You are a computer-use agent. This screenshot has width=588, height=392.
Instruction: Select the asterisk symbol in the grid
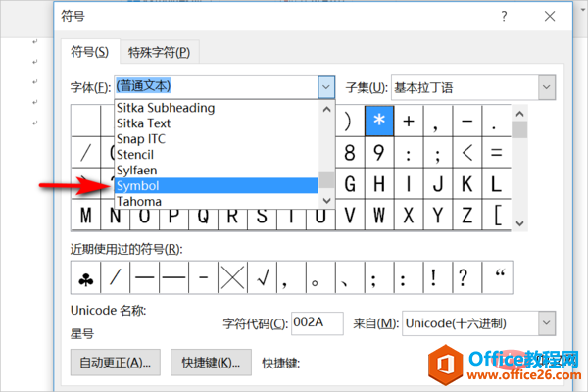point(378,122)
